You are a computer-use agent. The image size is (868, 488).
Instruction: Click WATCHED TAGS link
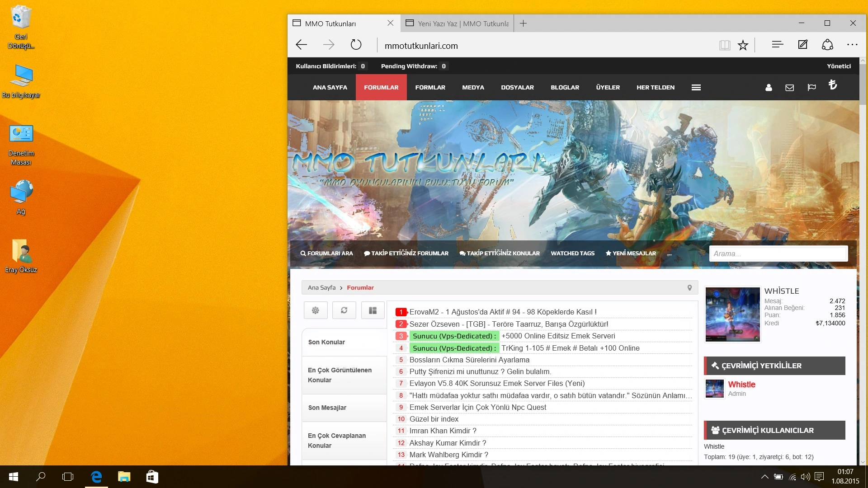click(x=572, y=253)
